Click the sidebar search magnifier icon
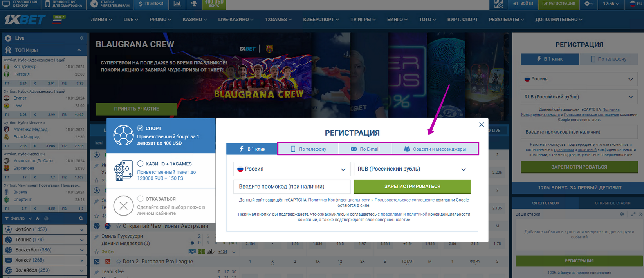Viewport: 644px width, 278px height. (x=81, y=218)
